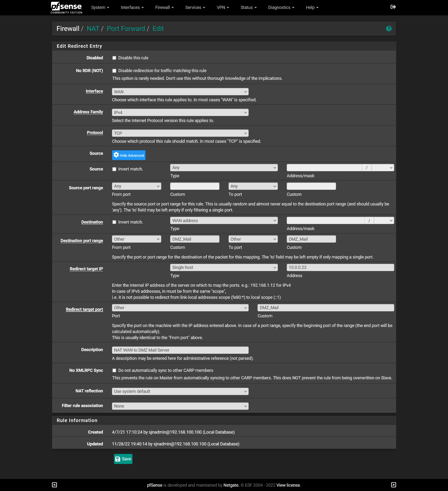The image size is (448, 491).
Task: Open the Source Type Any dropdown
Action: [224, 168]
